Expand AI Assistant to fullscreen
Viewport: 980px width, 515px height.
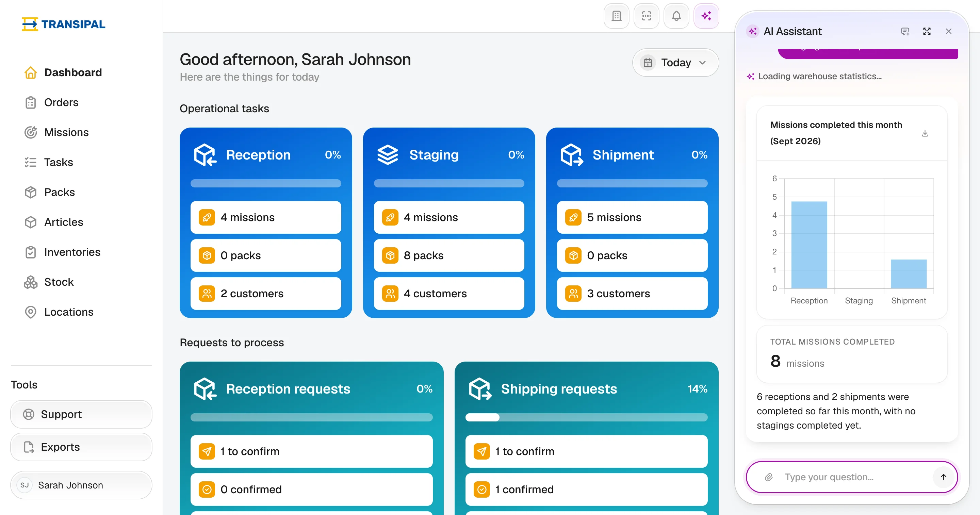[x=927, y=31]
